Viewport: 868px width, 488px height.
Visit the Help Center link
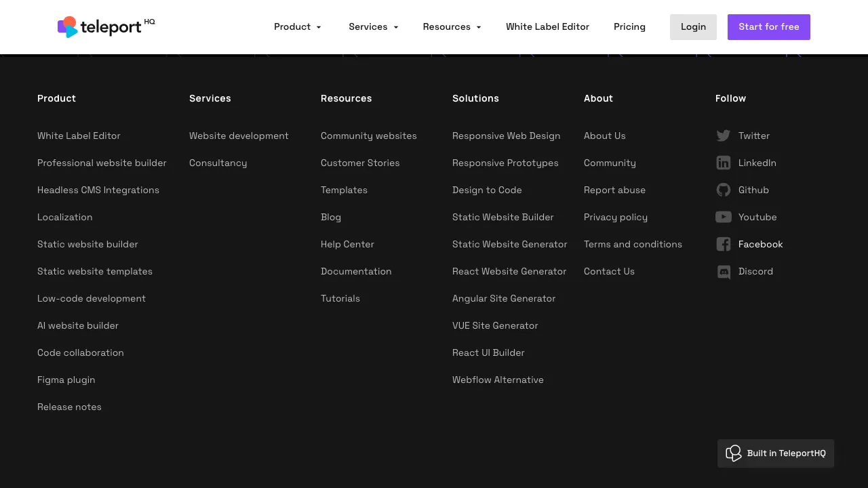347,244
